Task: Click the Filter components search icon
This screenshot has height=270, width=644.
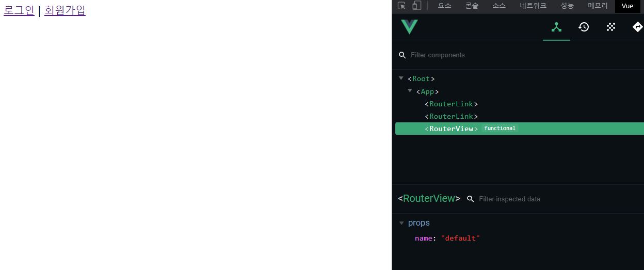Action: pos(403,55)
